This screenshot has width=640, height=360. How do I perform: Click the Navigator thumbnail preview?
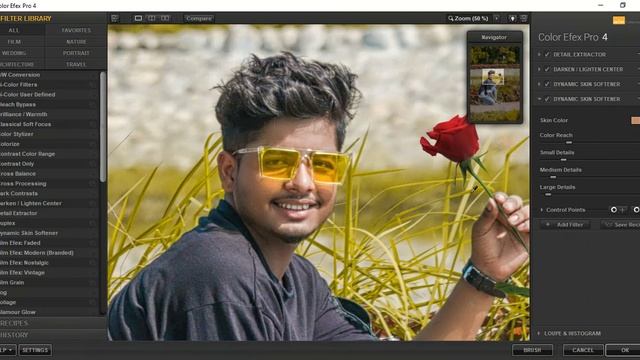pos(494,83)
